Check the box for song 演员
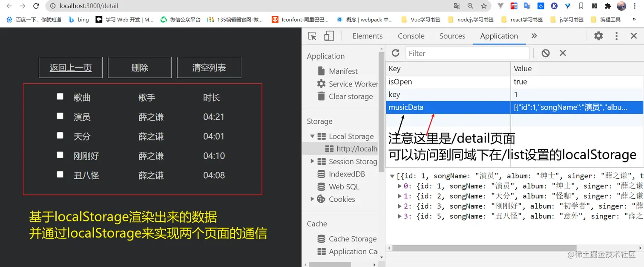644x267 pixels. [x=60, y=116]
